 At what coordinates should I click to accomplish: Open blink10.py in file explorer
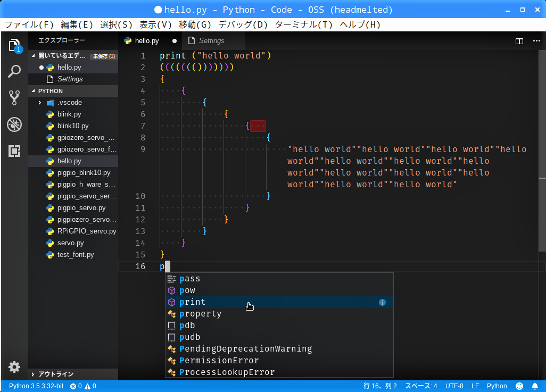click(73, 126)
